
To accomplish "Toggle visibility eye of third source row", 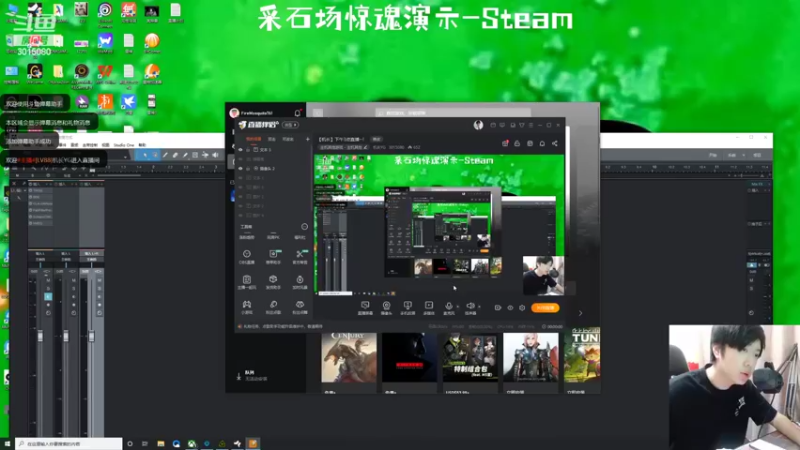I will coord(240,168).
